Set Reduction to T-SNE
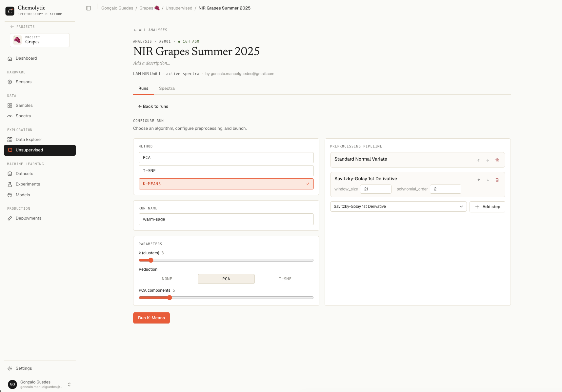Screen dimensions: 562x392 [285, 279]
